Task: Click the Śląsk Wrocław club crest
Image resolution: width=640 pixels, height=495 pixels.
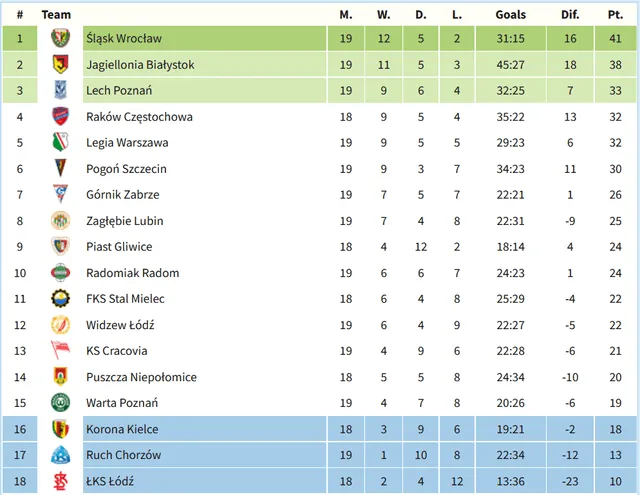Action: 60,39
